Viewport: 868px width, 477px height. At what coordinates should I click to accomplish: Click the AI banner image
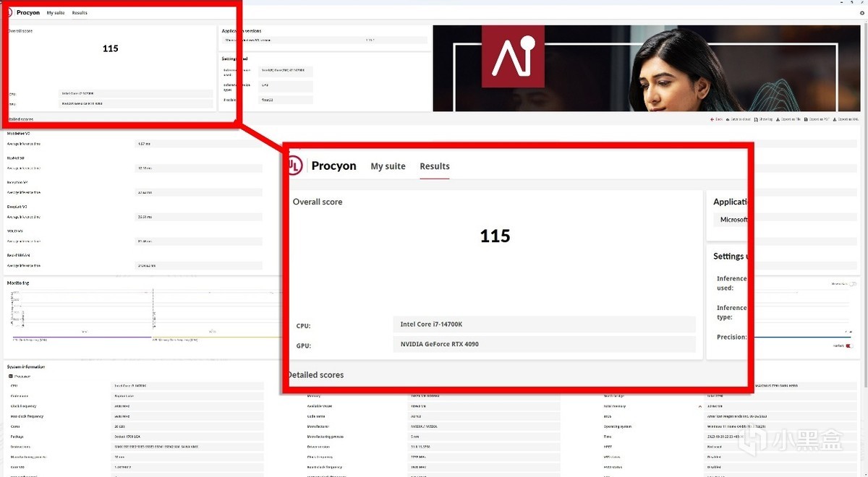(648, 69)
